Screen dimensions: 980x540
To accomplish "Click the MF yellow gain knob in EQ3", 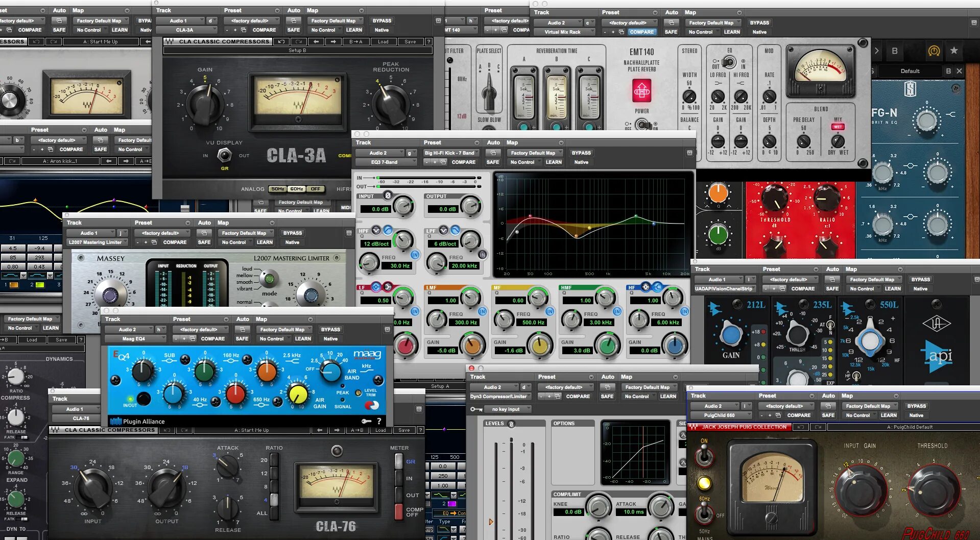I will tap(540, 346).
